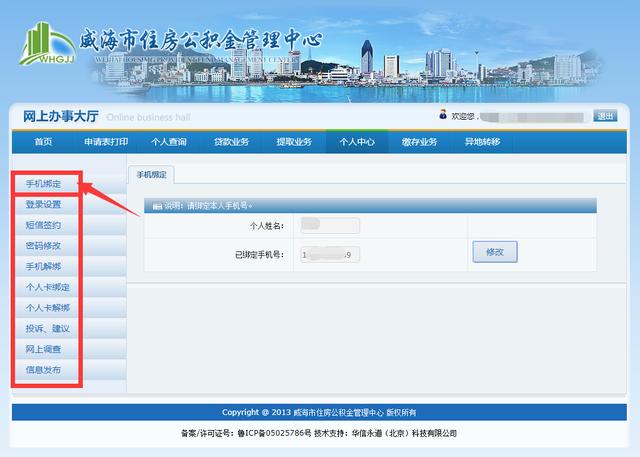
Task: Open 密码修改 in the sidebar
Action: (43, 246)
